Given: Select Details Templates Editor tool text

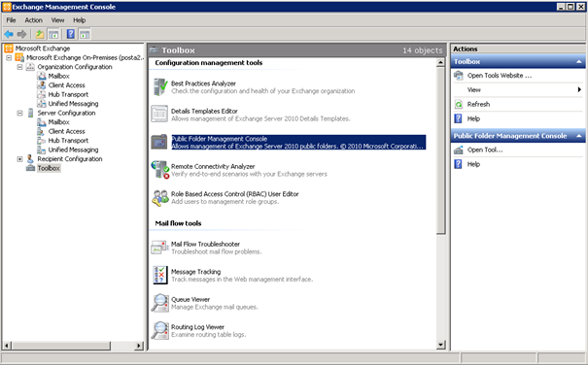Looking at the screenshot, I should pos(204,112).
